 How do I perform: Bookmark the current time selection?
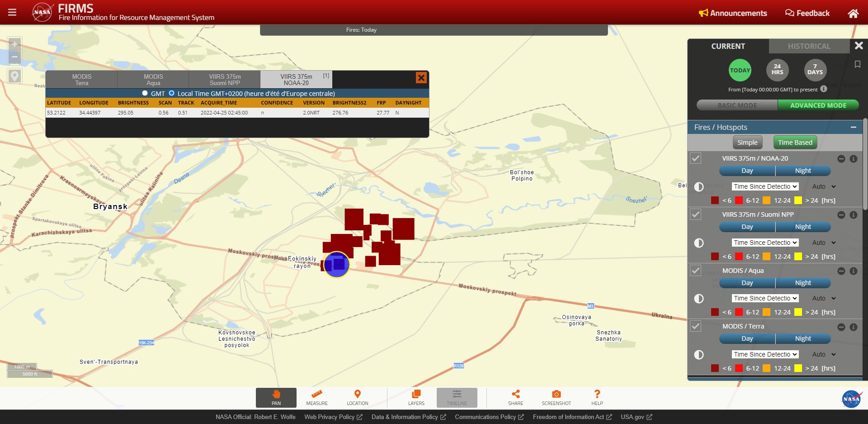pos(857,65)
